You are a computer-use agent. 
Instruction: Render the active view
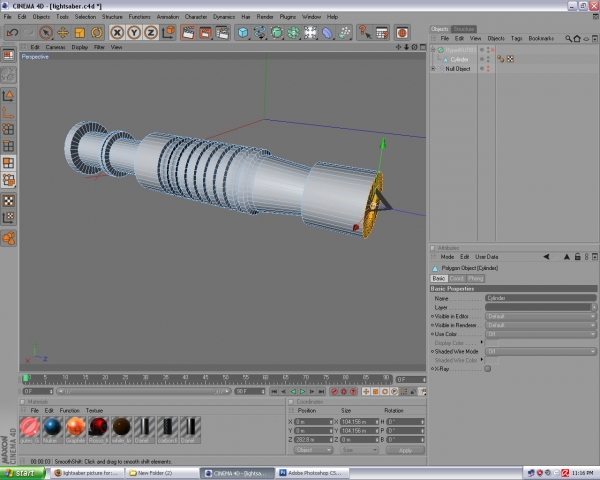(188, 33)
